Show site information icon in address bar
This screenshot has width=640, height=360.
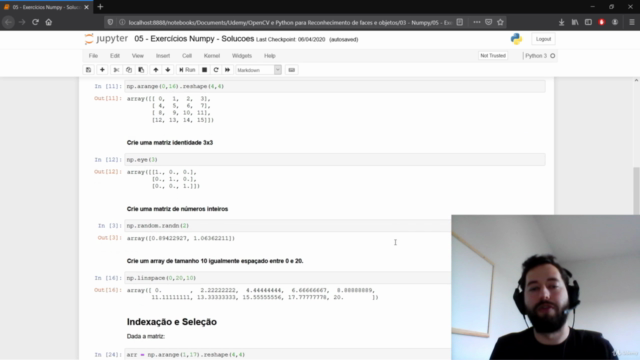(122, 22)
